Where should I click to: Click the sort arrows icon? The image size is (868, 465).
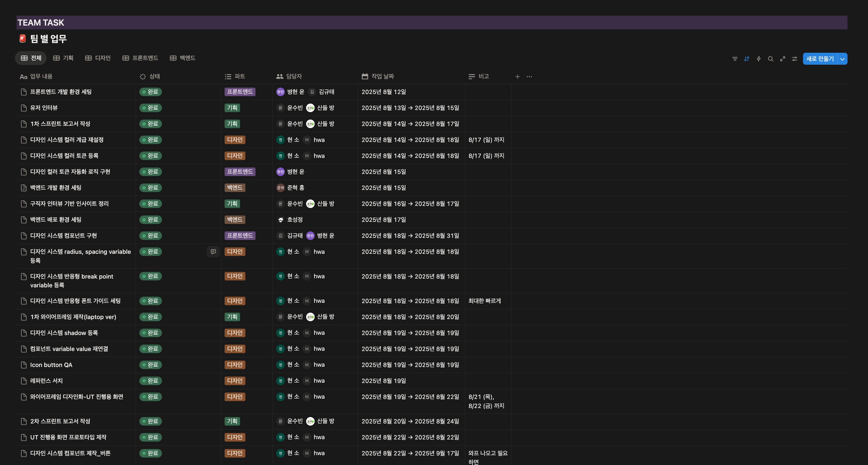pos(747,59)
